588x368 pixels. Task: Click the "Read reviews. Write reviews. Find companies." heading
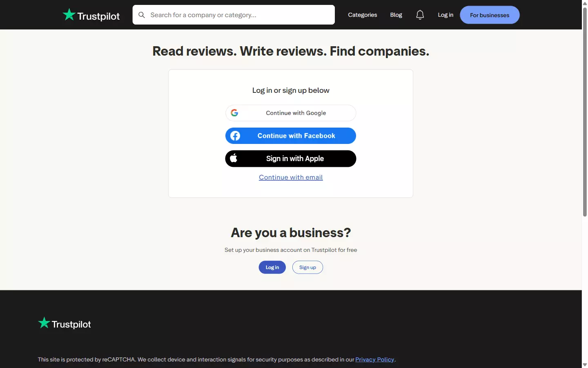[x=291, y=51]
